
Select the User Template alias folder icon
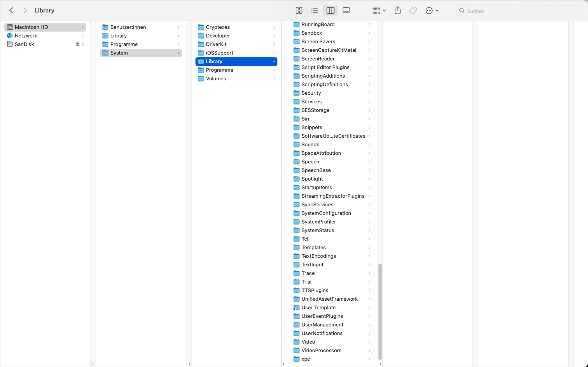click(x=297, y=307)
